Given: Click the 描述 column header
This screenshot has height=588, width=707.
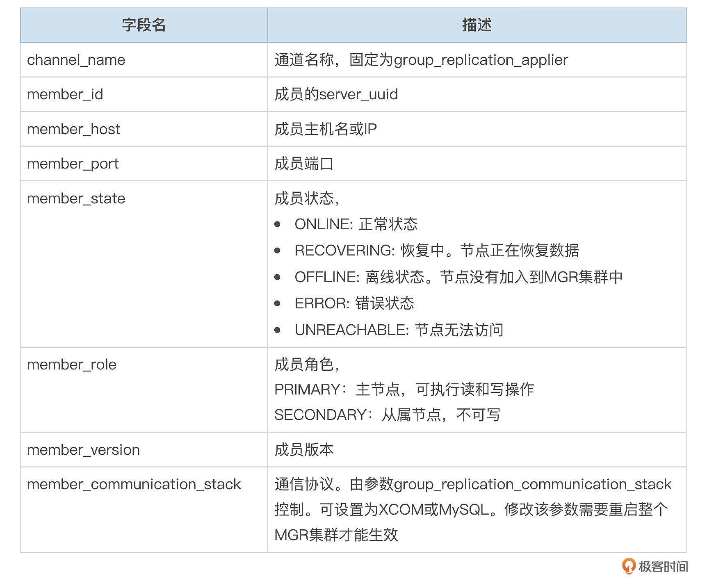Looking at the screenshot, I should tap(477, 25).
